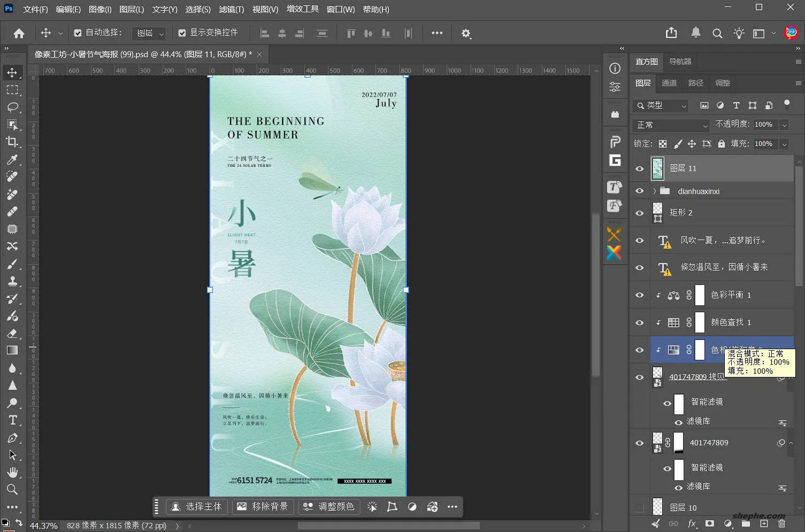
Task: Select the Pen tool
Action: tap(12, 438)
